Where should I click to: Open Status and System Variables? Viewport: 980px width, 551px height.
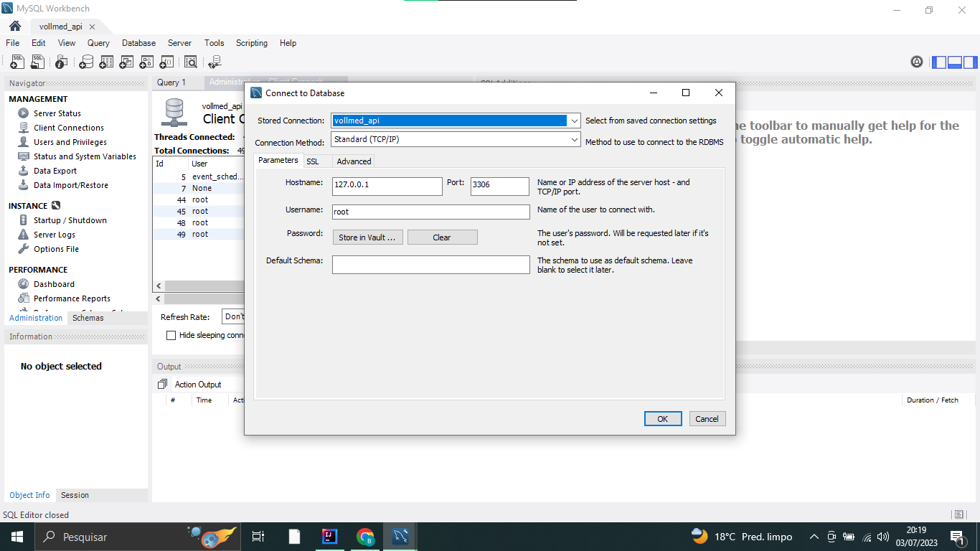pyautogui.click(x=85, y=156)
